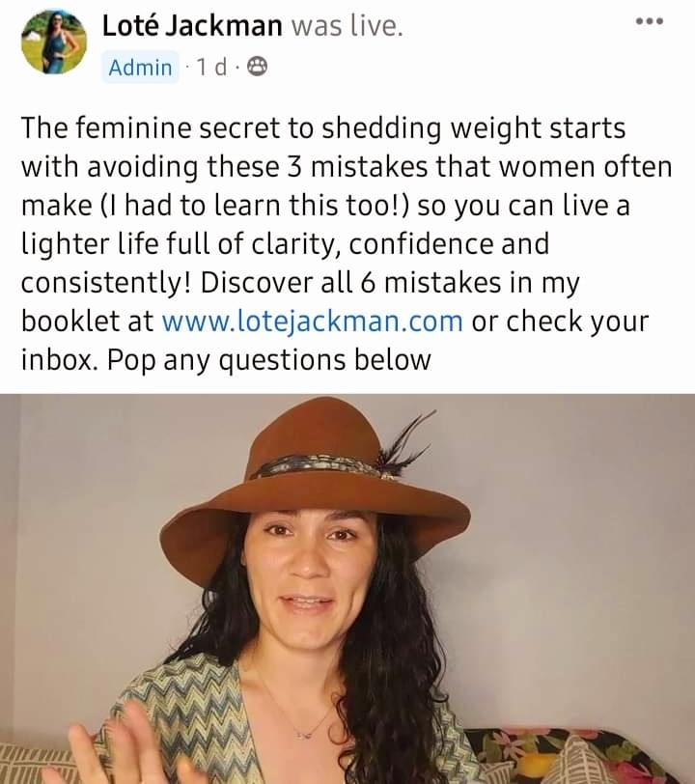Open the post via 1 d timestamp
Screen dimensions: 695x784
coord(211,67)
